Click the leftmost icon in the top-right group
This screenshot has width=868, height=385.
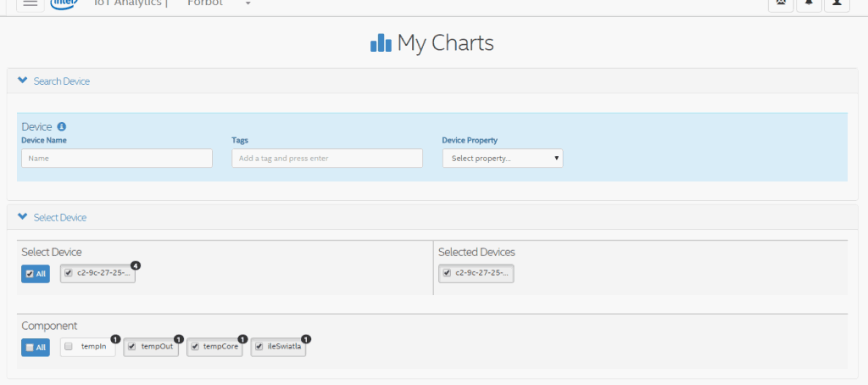tap(781, 3)
